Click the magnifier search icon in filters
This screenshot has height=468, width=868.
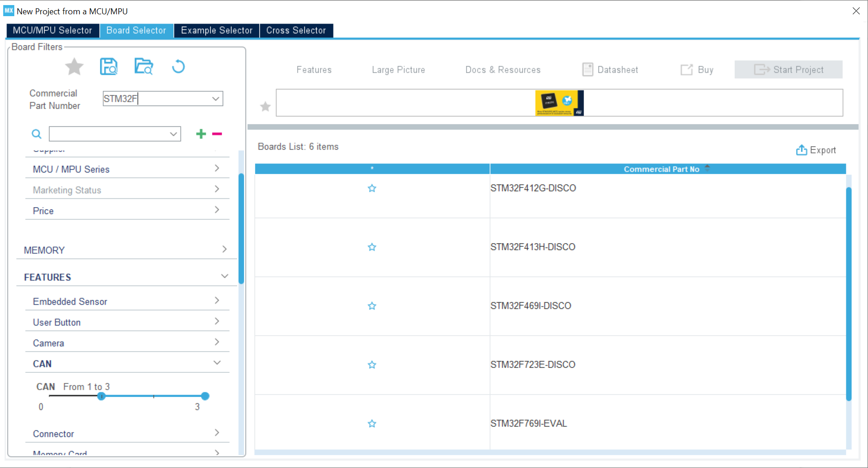tap(36, 134)
